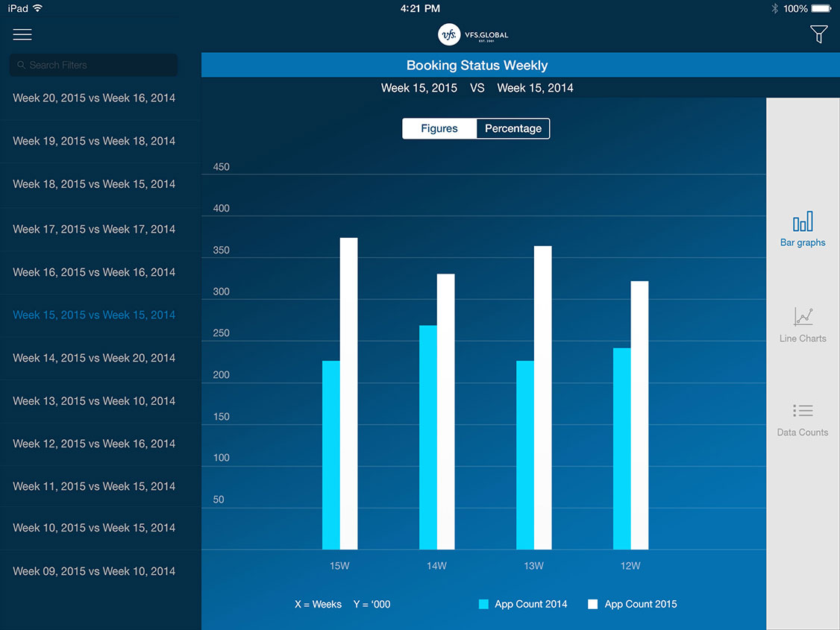The width and height of the screenshot is (840, 630).
Task: Click the App Count 2015 white legend swatch
Action: point(593,604)
